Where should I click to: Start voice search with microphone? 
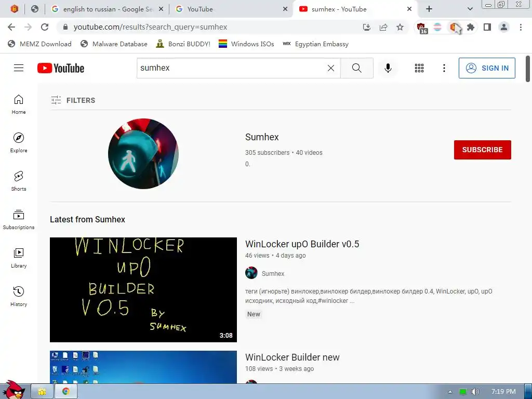(x=388, y=68)
